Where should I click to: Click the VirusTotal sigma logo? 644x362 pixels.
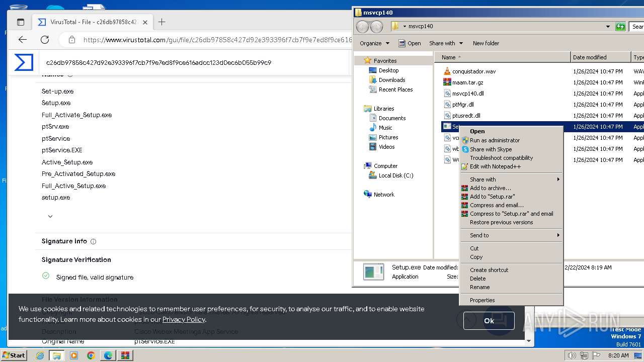tap(24, 63)
